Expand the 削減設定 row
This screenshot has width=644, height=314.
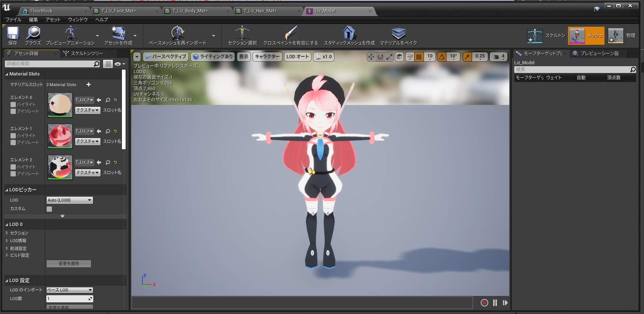7,248
